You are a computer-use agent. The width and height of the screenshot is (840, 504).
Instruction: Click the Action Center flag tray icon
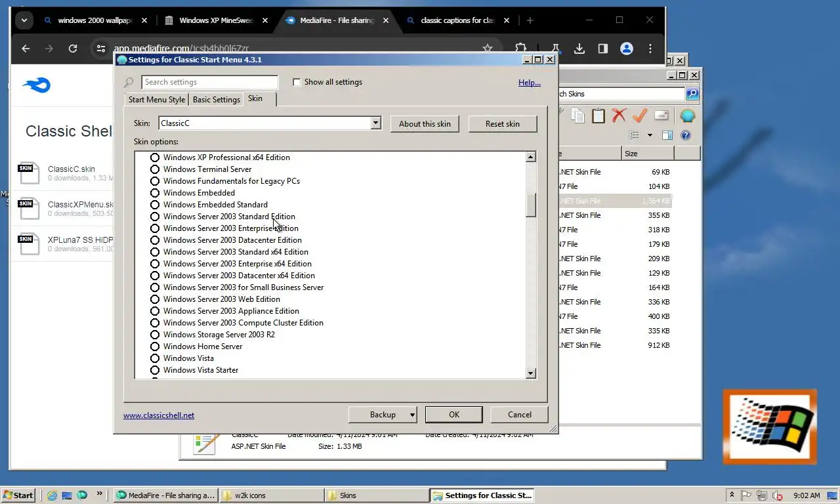(746, 495)
